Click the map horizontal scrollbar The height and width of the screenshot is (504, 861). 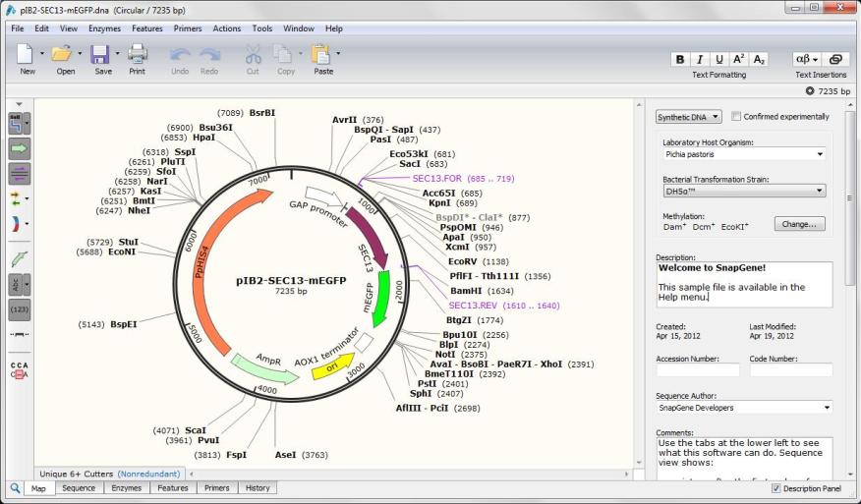point(409,474)
